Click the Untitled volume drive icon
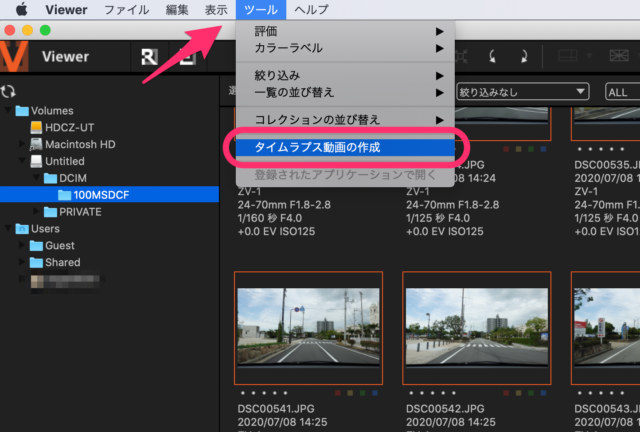 tap(36, 161)
